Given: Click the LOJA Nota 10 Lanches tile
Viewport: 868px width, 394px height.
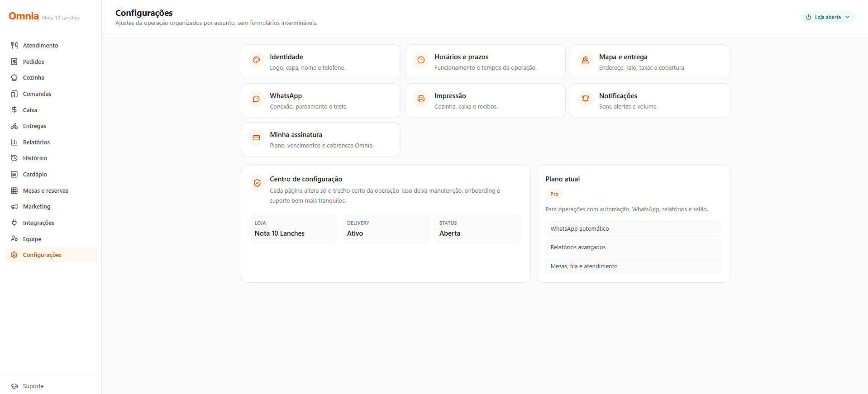Looking at the screenshot, I should [x=293, y=229].
